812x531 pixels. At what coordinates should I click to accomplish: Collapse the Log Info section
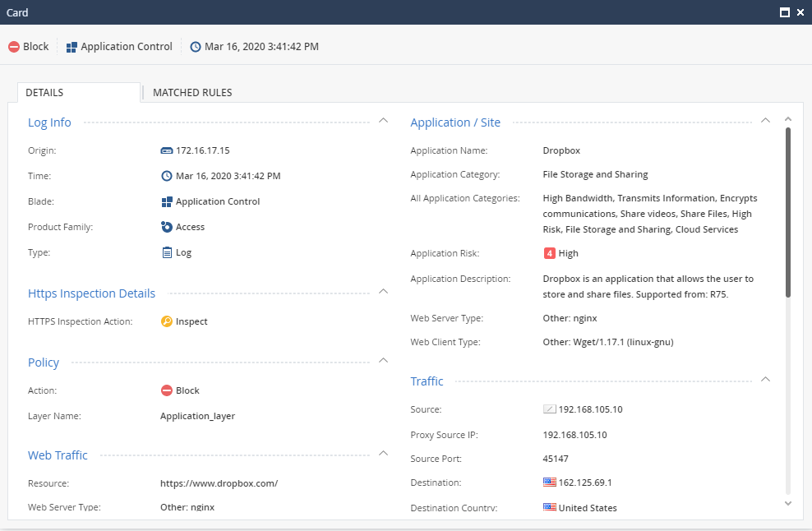pyautogui.click(x=383, y=120)
